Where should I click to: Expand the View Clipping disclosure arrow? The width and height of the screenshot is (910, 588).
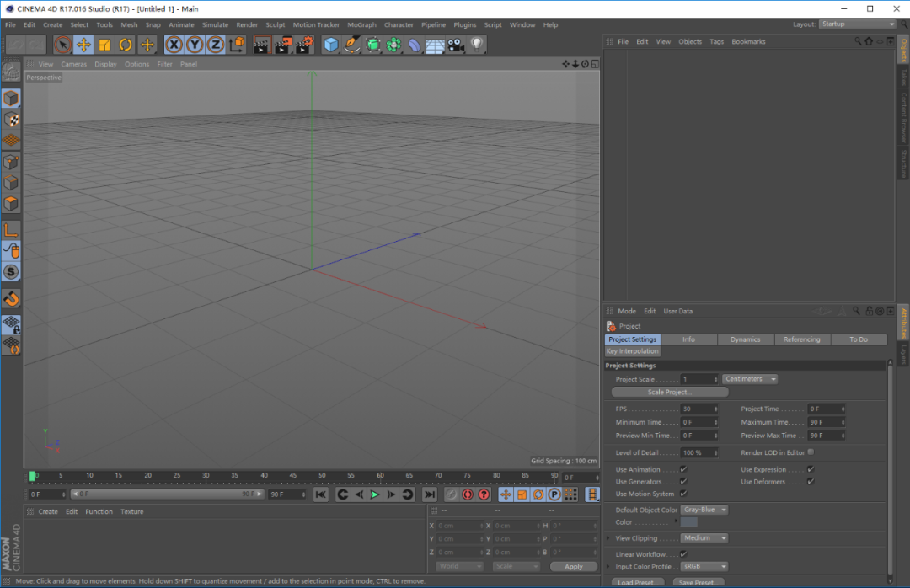pos(609,538)
